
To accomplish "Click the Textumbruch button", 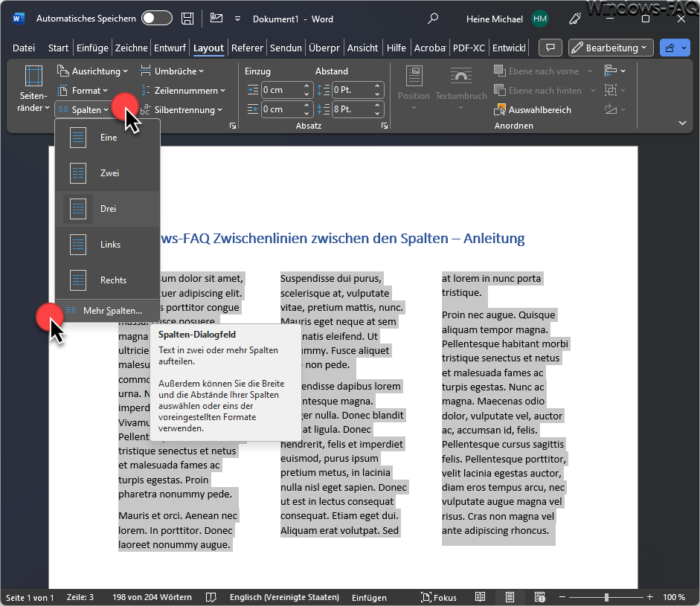I will [x=460, y=88].
